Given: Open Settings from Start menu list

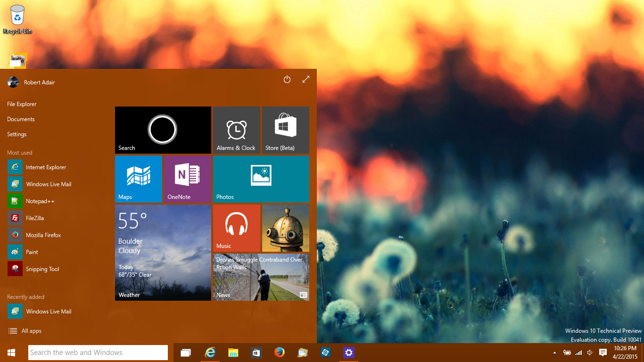Looking at the screenshot, I should click(17, 134).
